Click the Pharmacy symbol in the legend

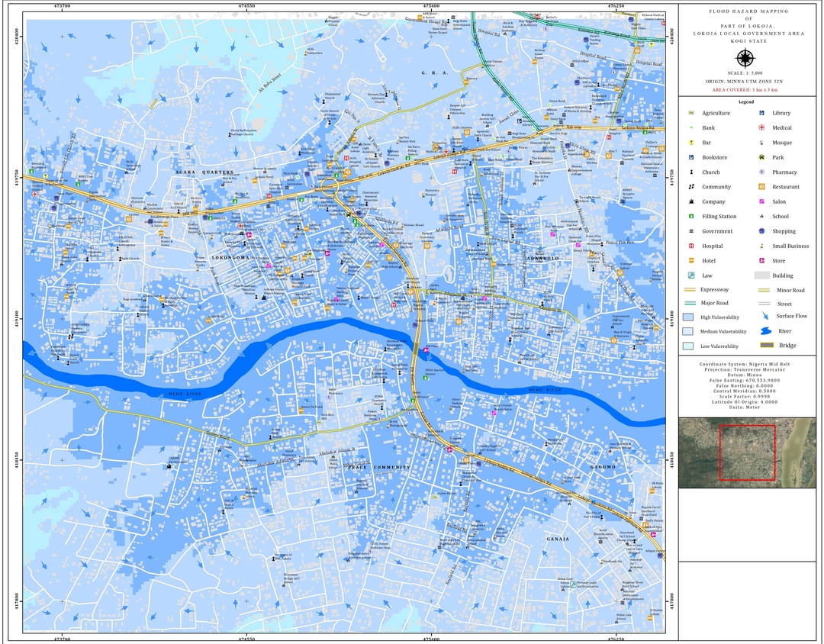(x=761, y=172)
